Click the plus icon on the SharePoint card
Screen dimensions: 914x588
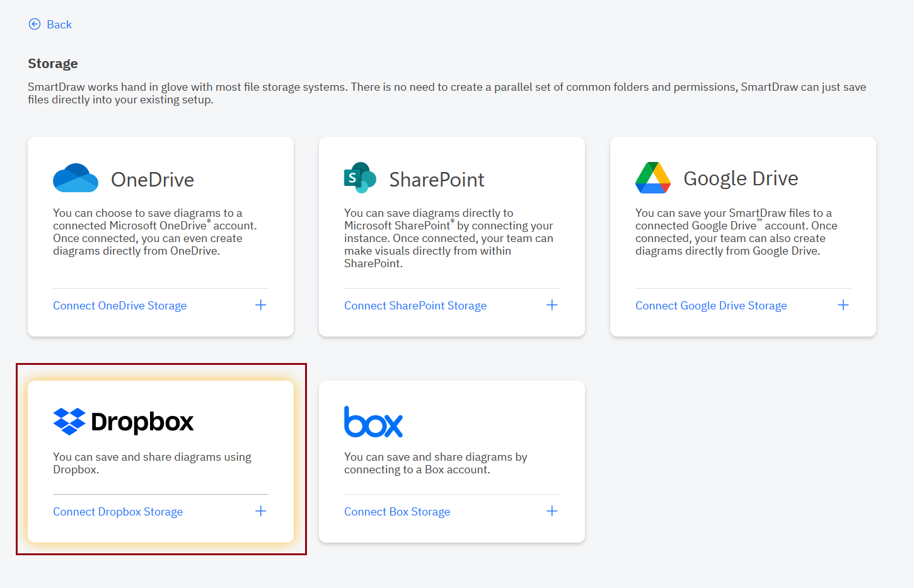tap(552, 304)
